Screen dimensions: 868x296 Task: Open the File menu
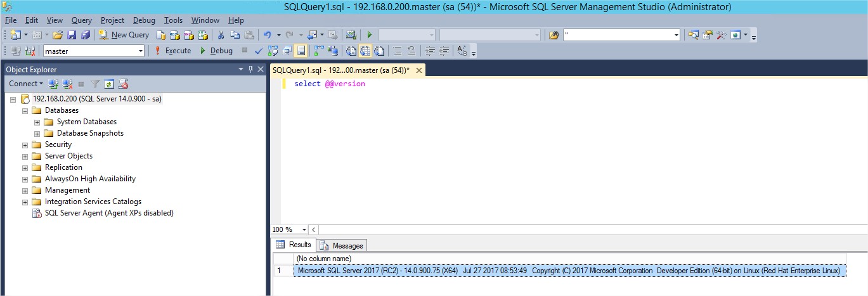[11, 20]
